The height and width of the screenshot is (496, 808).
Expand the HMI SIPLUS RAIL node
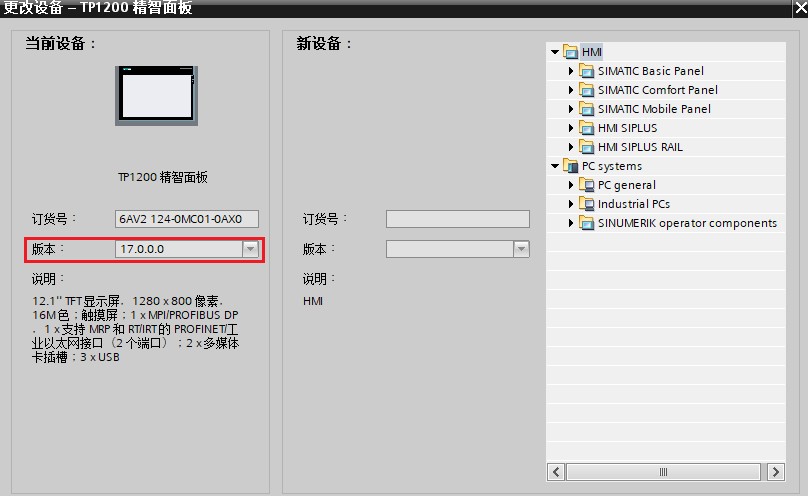pos(572,147)
